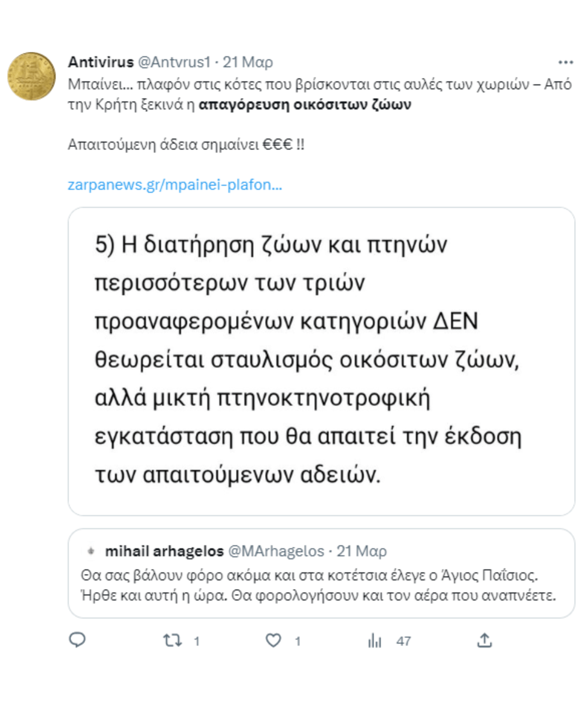The image size is (586, 728).
Task: Open quoted tweet text about Άγιος Παΐσιος
Action: [318, 585]
